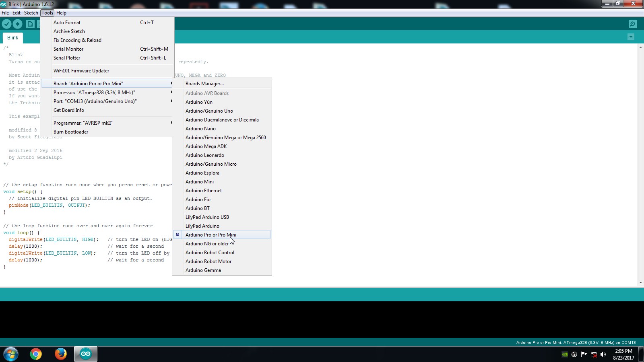This screenshot has height=362, width=644.
Task: Pick Arduino Duemilanove or Diecimila board
Action: [x=222, y=120]
